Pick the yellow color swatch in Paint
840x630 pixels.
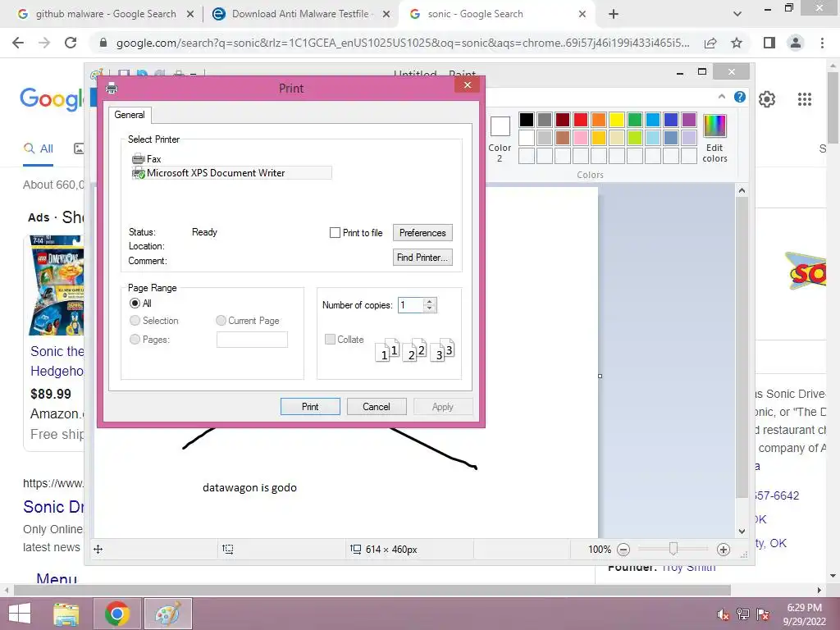[616, 120]
